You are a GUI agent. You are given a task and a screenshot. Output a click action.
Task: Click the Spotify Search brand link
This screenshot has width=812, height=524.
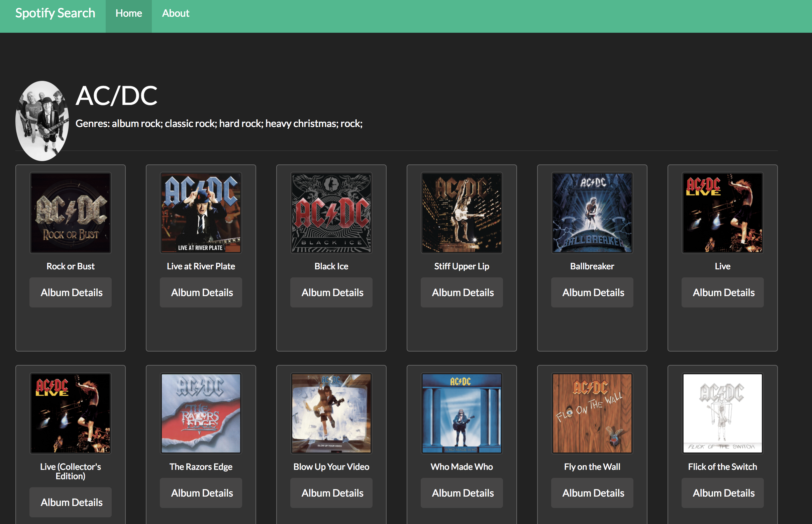click(55, 14)
